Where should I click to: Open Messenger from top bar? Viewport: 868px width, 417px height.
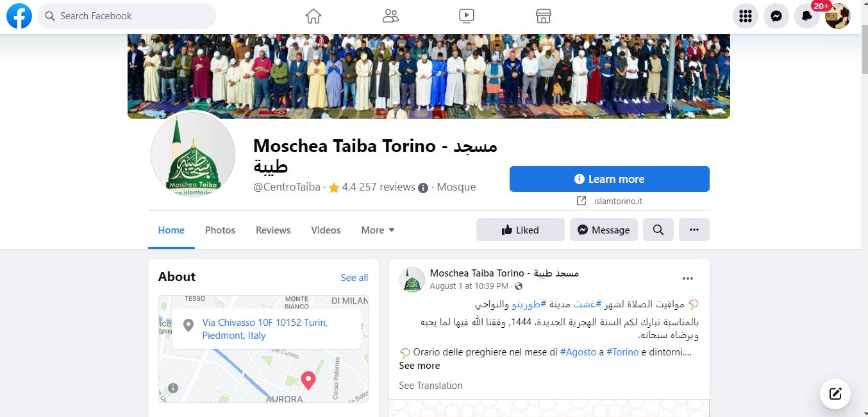pyautogui.click(x=776, y=16)
